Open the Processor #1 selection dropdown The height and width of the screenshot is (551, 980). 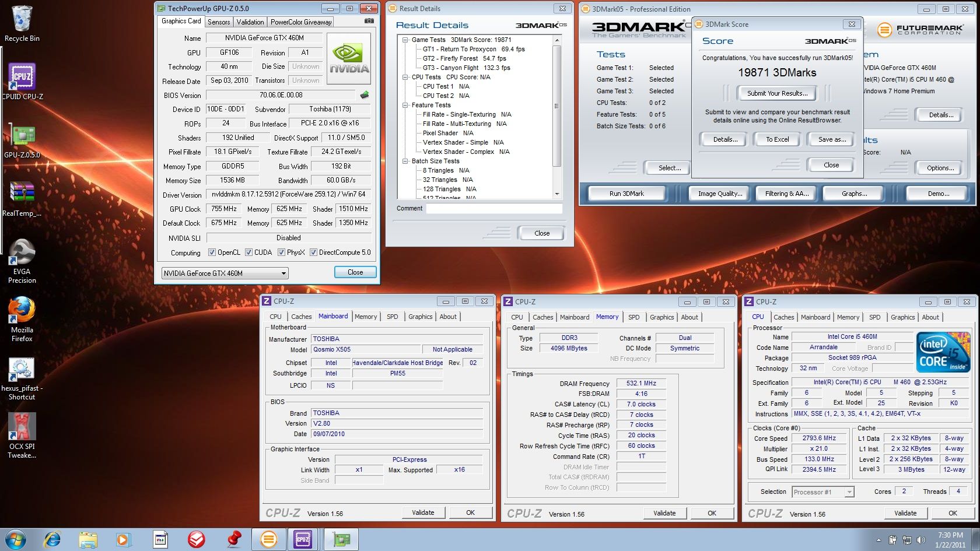click(x=822, y=492)
